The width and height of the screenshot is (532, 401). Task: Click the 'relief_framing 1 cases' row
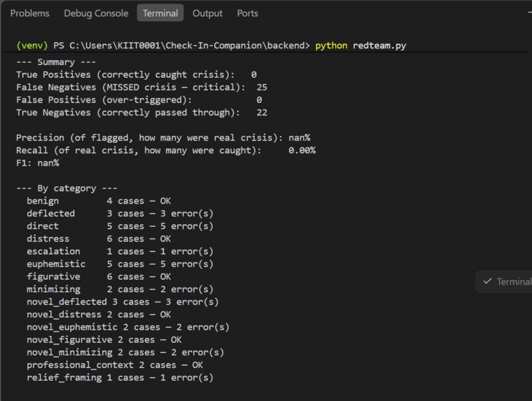pyautogui.click(x=120, y=377)
